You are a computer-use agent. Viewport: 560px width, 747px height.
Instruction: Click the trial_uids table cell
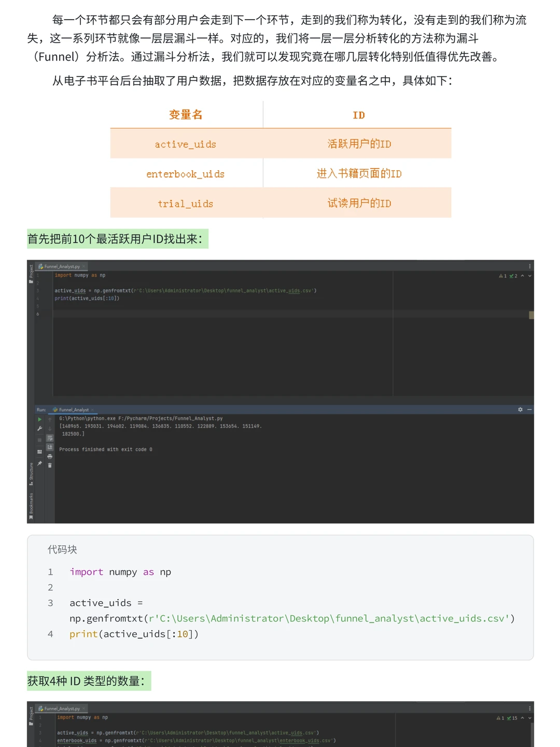(186, 203)
